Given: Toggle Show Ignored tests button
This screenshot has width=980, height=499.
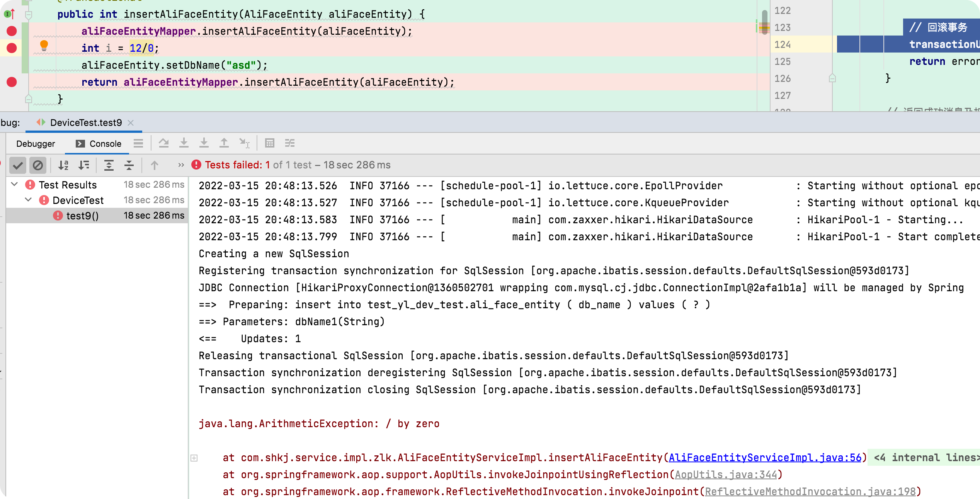Looking at the screenshot, I should pos(38,165).
